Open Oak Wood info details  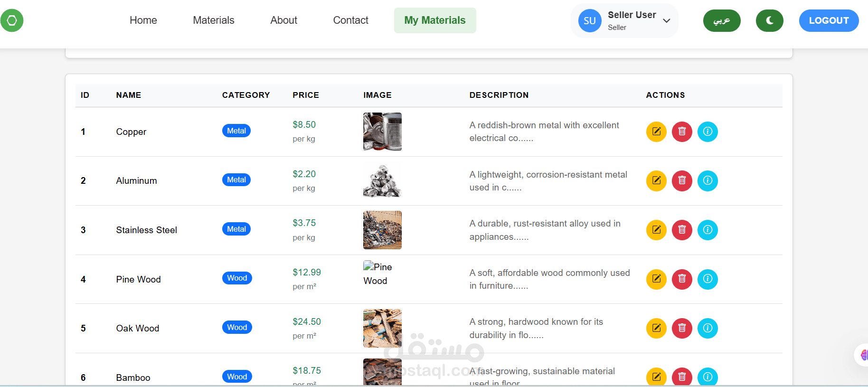point(708,328)
